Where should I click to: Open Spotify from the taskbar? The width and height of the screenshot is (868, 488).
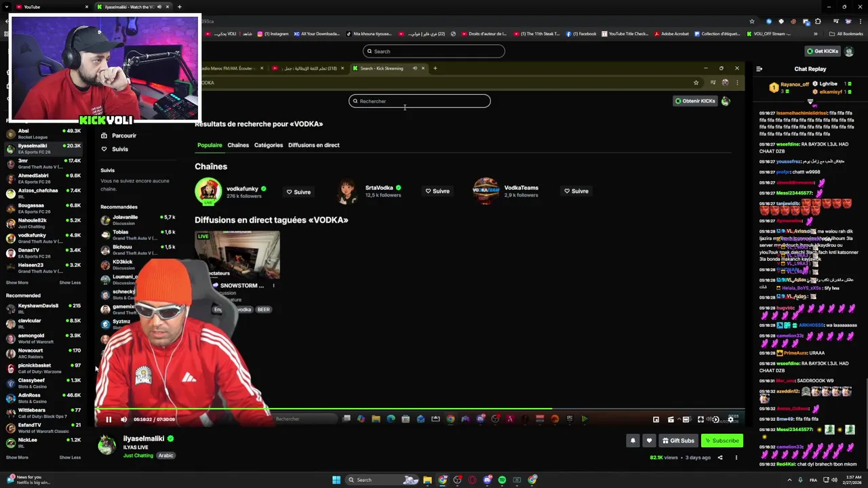[502, 480]
